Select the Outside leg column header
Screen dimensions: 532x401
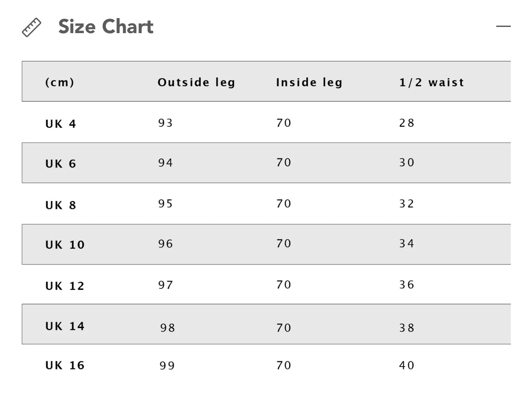[196, 83]
